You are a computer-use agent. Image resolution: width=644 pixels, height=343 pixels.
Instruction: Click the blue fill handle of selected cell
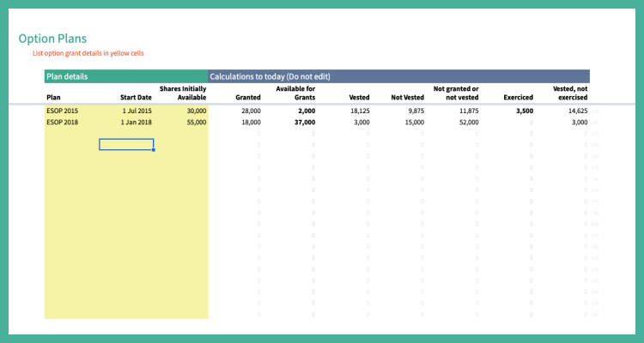point(154,150)
